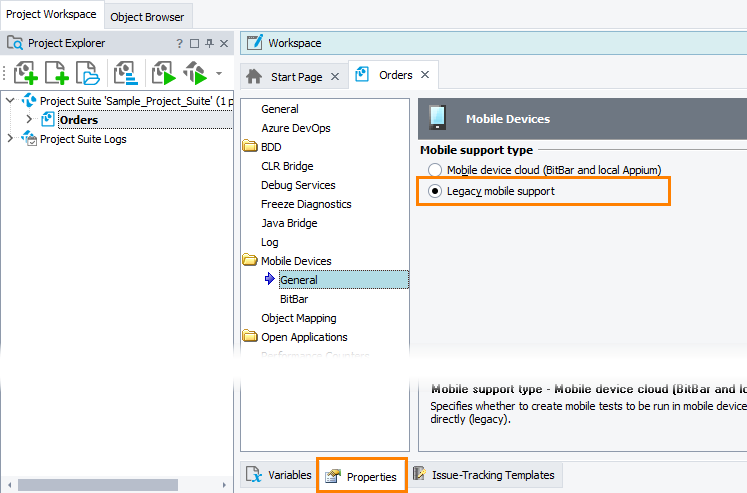Open the Start Page tab
Screen dimensions: 747x493
[296, 77]
